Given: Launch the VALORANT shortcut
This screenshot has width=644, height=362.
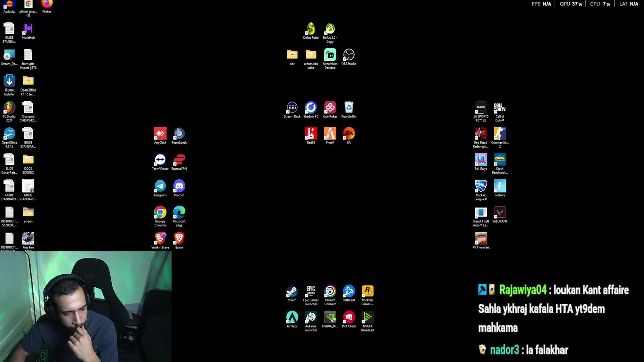Looking at the screenshot, I should [x=500, y=215].
